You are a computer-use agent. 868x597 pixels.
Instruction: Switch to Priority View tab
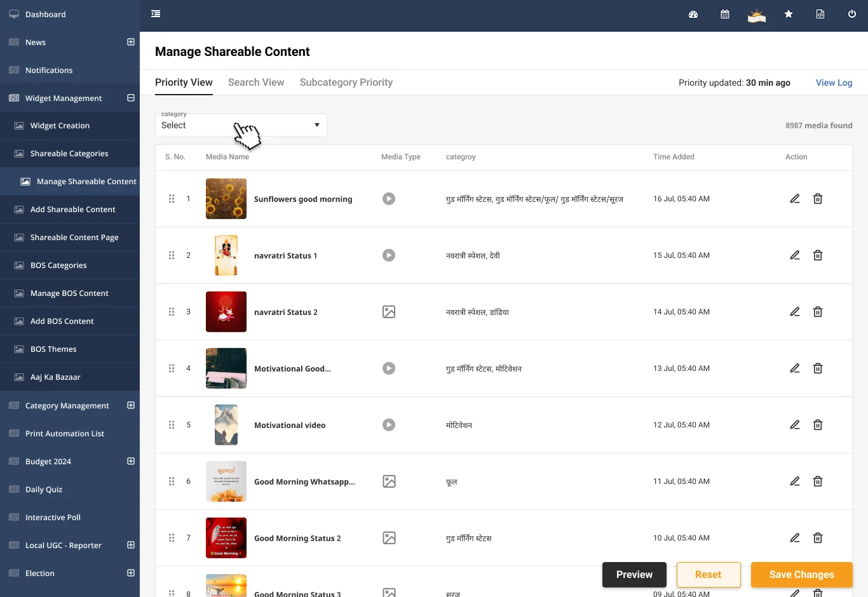point(184,83)
